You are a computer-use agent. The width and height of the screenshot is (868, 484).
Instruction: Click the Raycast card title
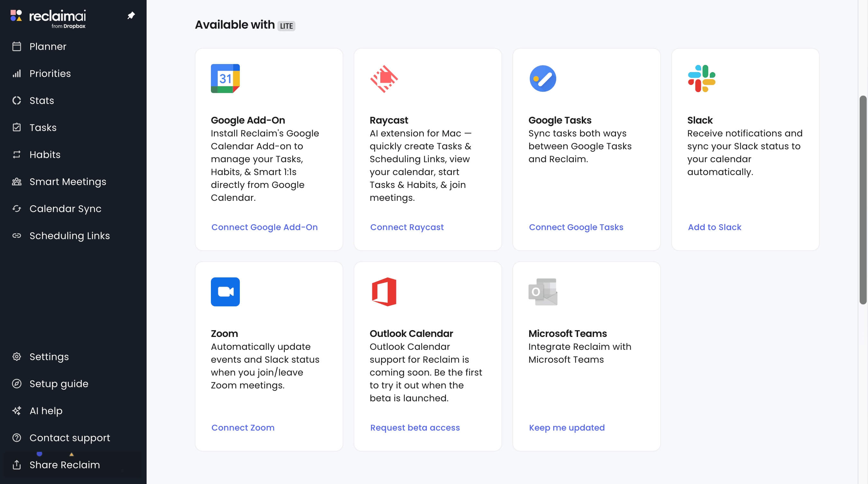point(389,120)
